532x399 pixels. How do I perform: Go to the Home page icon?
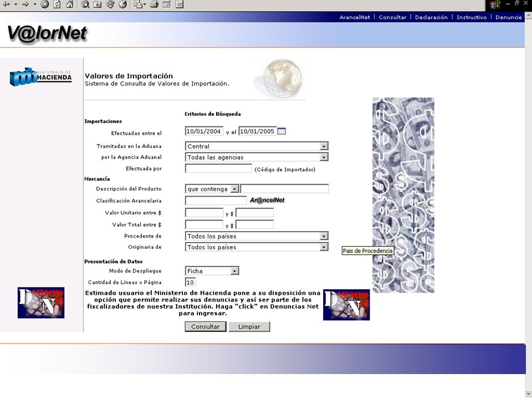(70, 4)
